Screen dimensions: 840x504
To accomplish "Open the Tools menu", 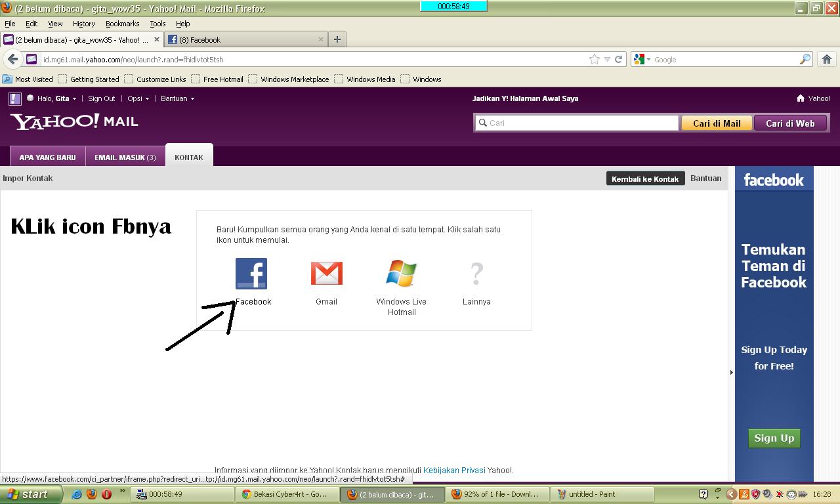I will [157, 24].
